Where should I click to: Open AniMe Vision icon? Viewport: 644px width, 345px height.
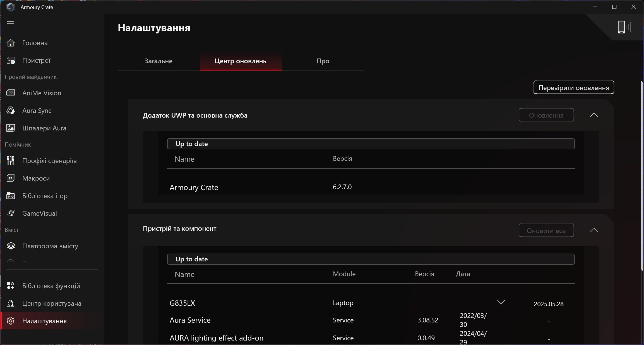point(11,93)
